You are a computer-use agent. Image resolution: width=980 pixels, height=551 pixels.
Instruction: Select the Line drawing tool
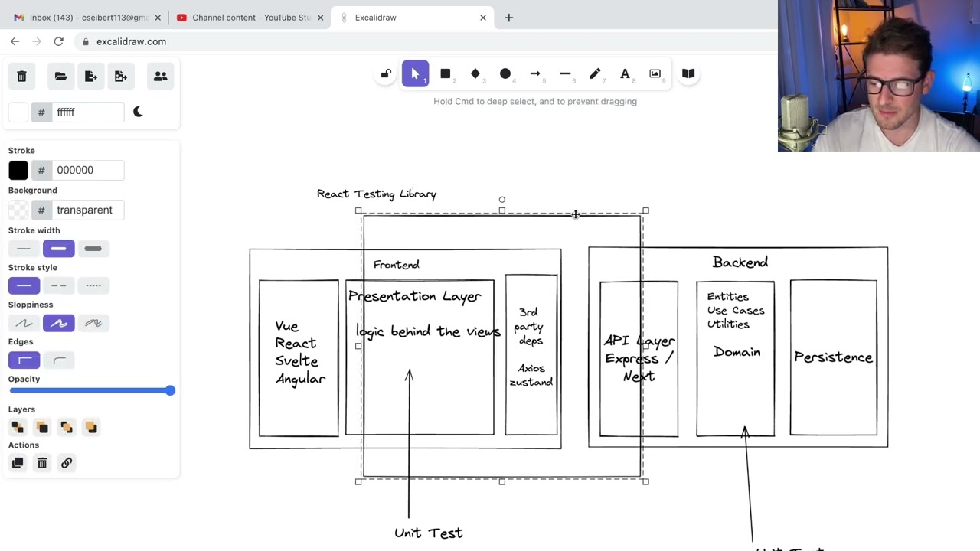click(x=565, y=74)
